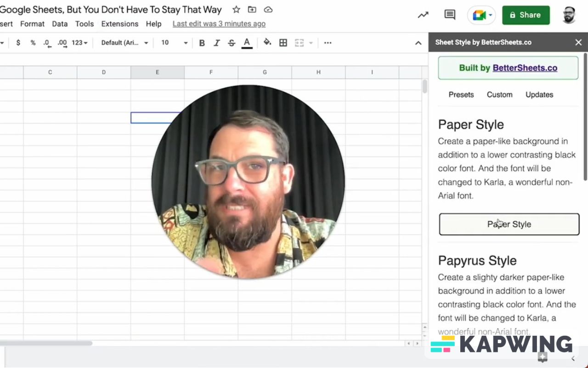Click the webcam video bubble
The width and height of the screenshot is (588, 368).
(x=248, y=182)
